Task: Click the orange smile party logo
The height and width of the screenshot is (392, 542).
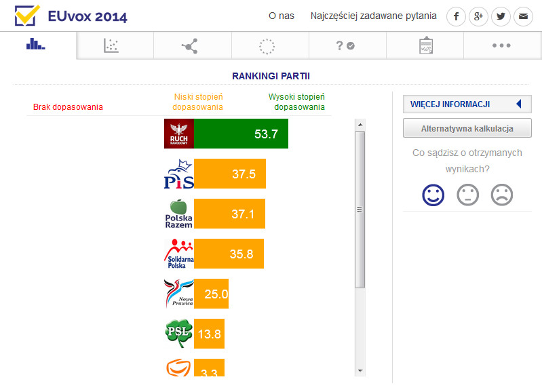Action: click(179, 368)
